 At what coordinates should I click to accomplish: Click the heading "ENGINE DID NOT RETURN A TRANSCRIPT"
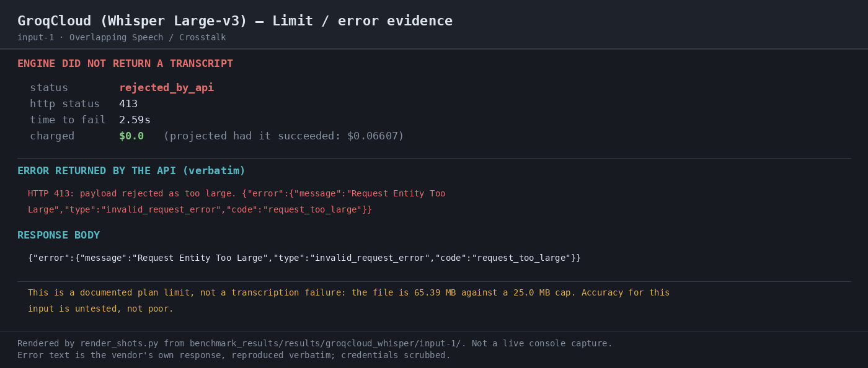pos(125,64)
